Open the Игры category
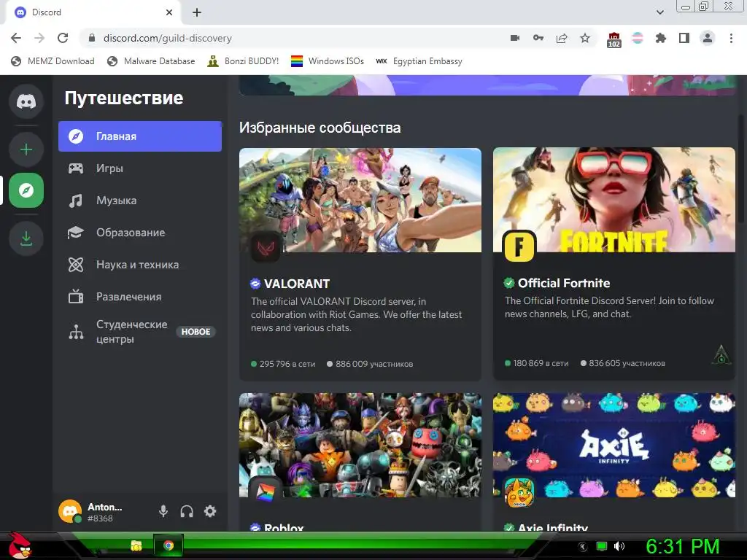Image resolution: width=747 pixels, height=560 pixels. [x=140, y=168]
